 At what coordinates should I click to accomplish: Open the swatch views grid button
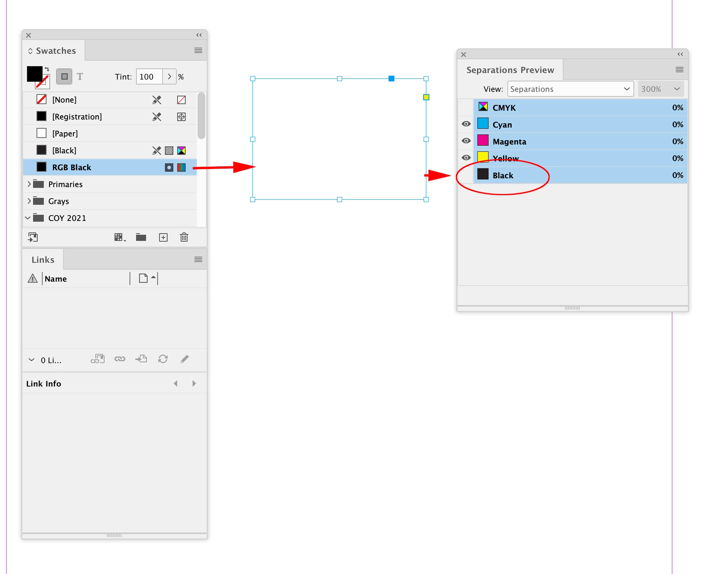(120, 237)
